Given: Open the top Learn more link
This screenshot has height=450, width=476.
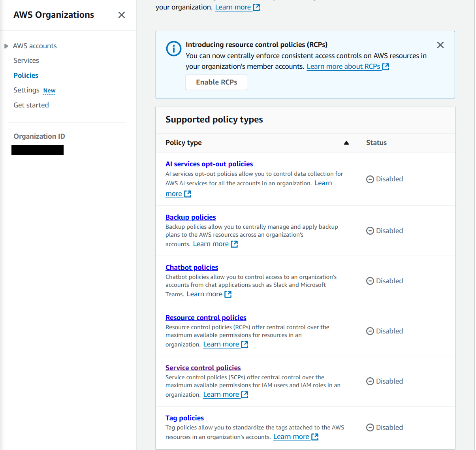Looking at the screenshot, I should click(x=233, y=7).
